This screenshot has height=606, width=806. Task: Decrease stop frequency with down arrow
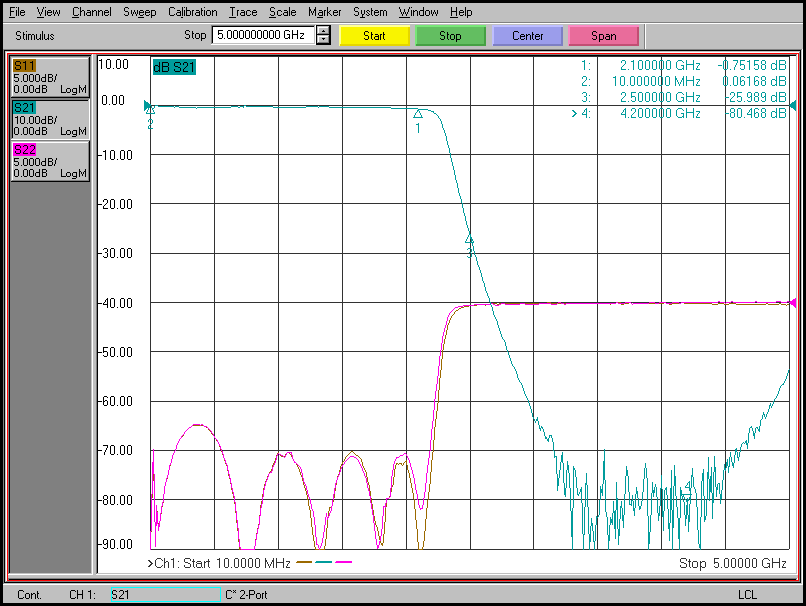tap(323, 40)
